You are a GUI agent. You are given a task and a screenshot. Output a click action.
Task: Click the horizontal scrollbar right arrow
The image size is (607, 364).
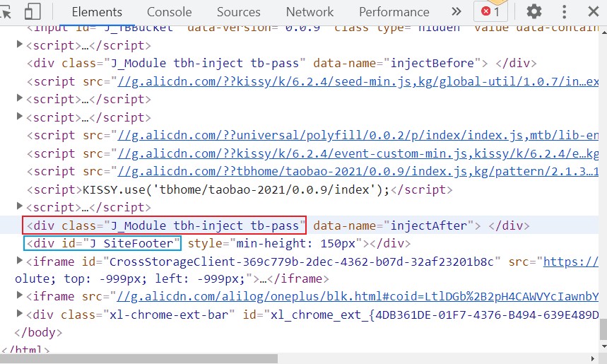pos(593,359)
